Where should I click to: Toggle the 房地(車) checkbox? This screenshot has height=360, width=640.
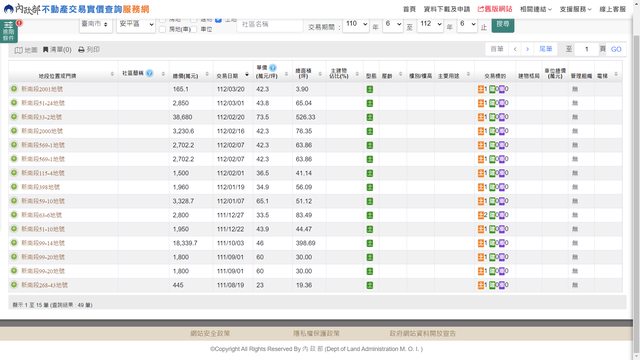pyautogui.click(x=162, y=29)
